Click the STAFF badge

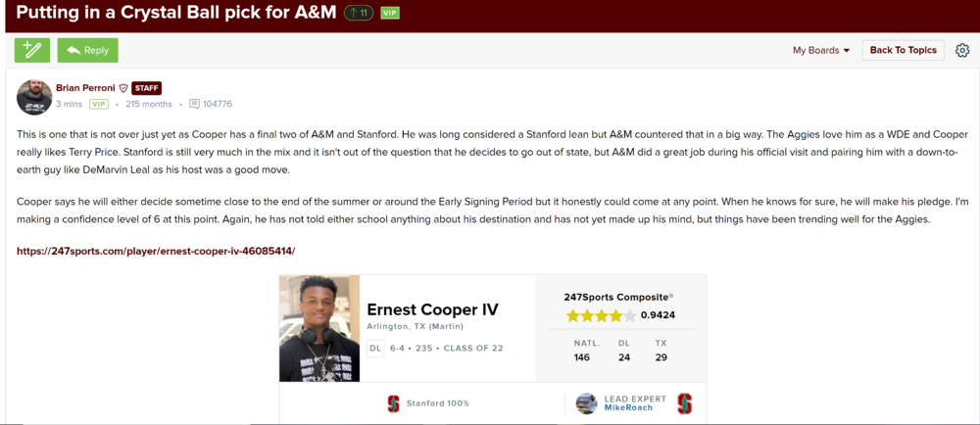pyautogui.click(x=147, y=88)
